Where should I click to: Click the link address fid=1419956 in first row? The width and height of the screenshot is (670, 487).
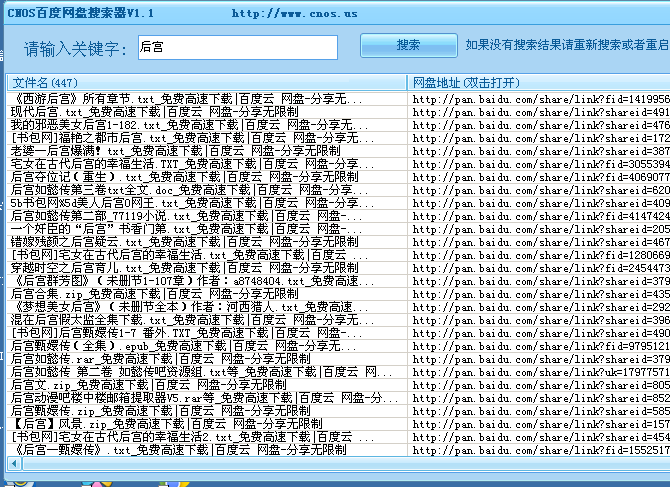pos(541,99)
